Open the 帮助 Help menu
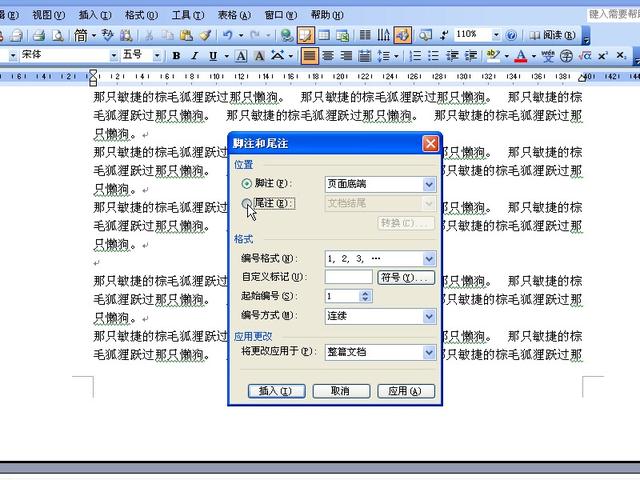Screen dimensions: 640x480 [327, 15]
